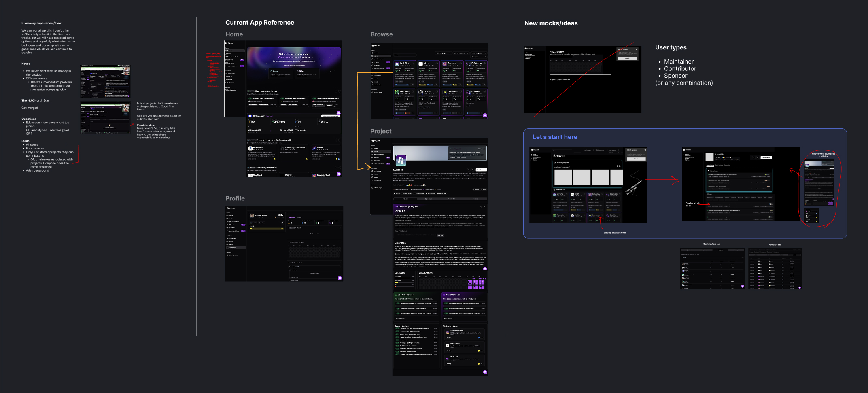This screenshot has width=868, height=393.
Task: Click the Let's start here heading
Action: pyautogui.click(x=555, y=137)
